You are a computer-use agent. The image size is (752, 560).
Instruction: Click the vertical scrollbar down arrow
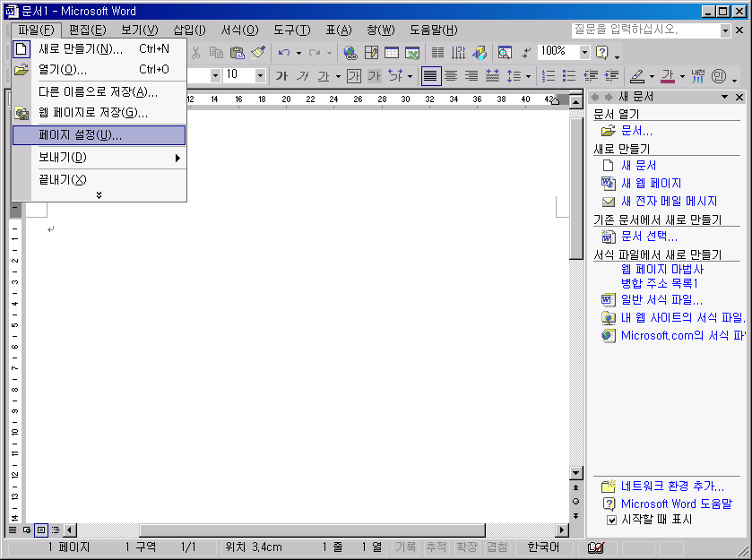(x=576, y=473)
